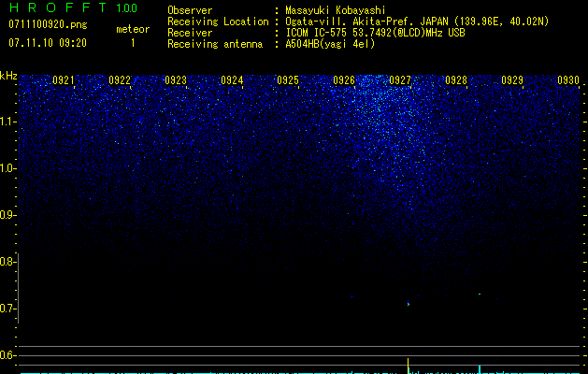Click the kHz axis unit label

pyautogui.click(x=8, y=76)
